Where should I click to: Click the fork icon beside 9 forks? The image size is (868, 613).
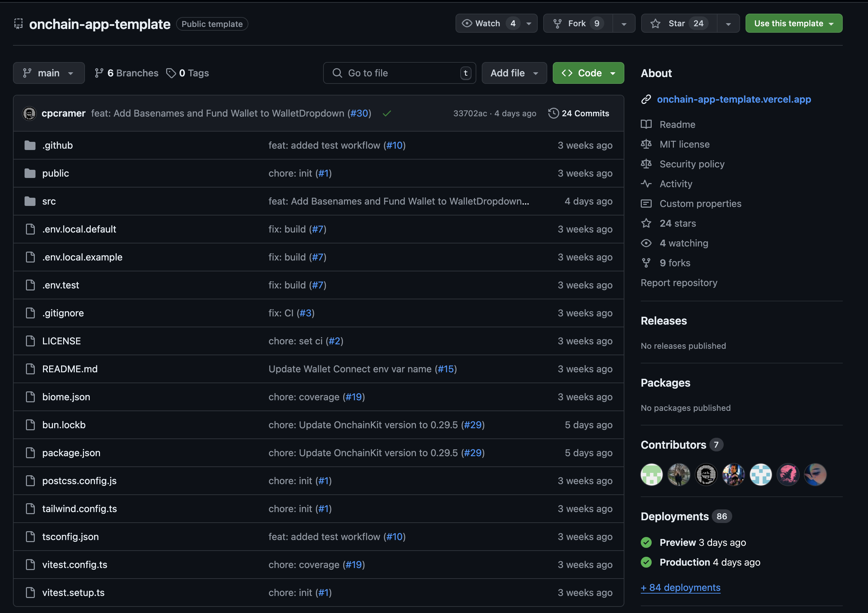click(x=646, y=263)
